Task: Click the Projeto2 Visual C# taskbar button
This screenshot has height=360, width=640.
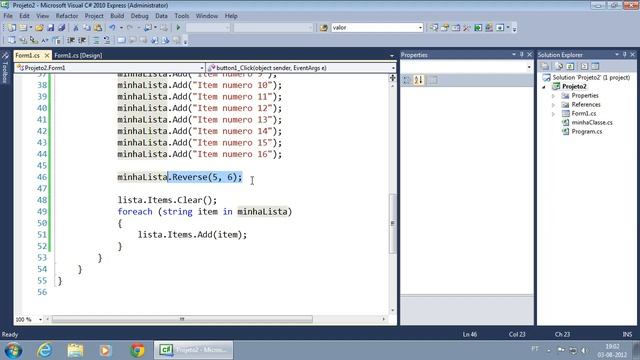Action: tap(193, 350)
